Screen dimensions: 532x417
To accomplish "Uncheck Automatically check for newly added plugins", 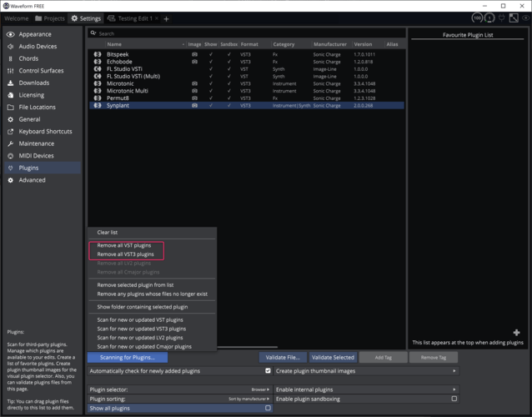I will point(268,371).
